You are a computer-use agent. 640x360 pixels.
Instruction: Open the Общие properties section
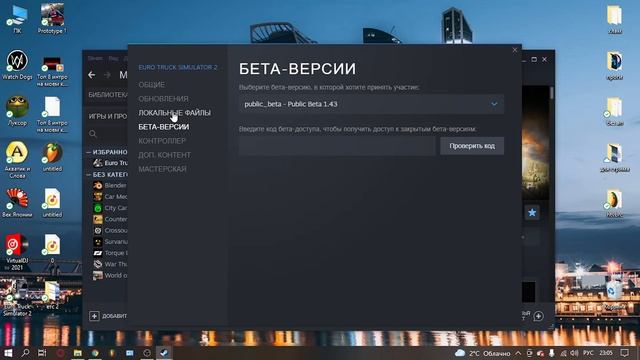151,84
